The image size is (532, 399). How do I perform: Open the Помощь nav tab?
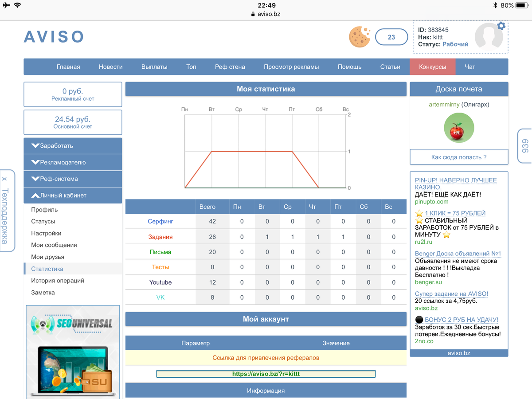coord(350,66)
